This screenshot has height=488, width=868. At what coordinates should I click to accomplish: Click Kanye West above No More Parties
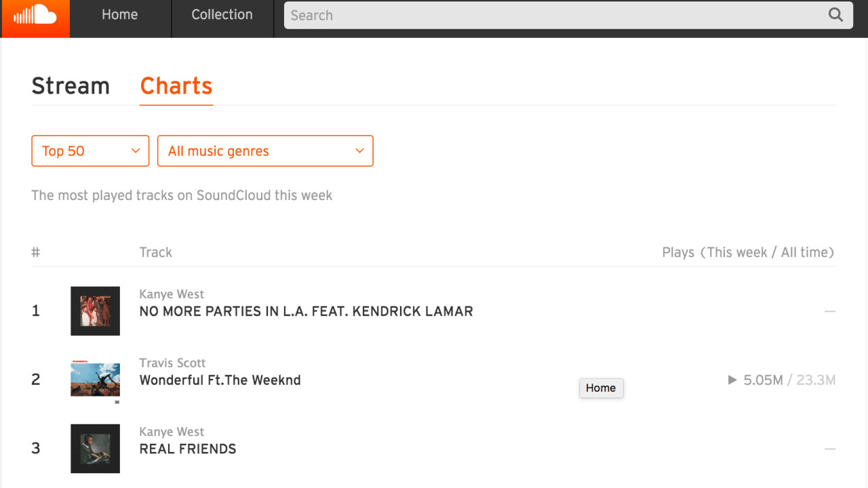(x=172, y=294)
